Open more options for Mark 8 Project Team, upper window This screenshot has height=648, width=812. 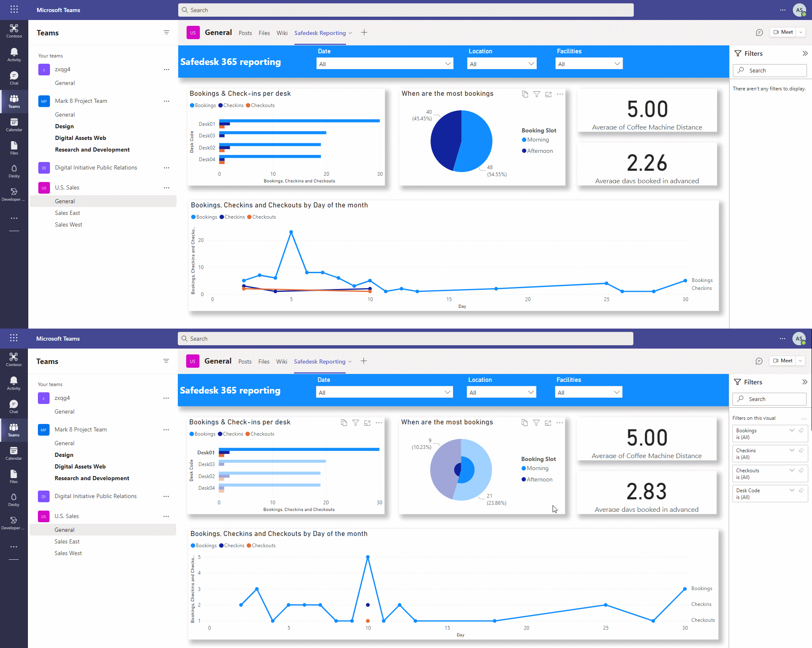point(167,101)
